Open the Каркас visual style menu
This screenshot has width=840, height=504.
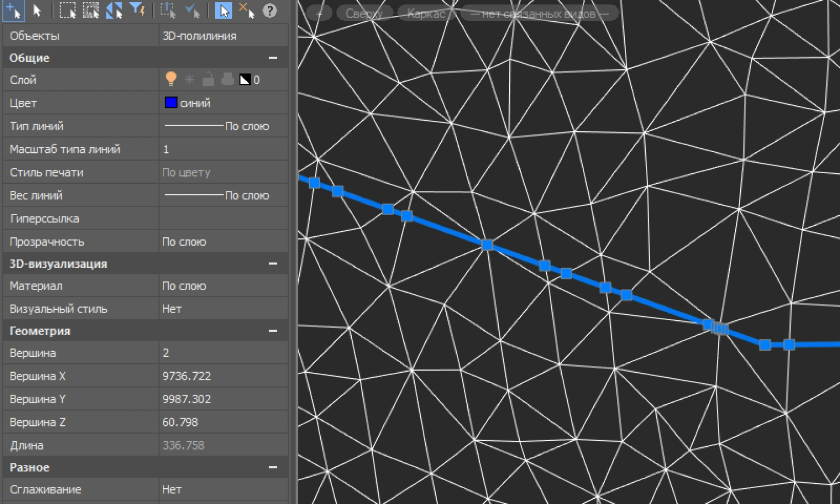coord(426,14)
